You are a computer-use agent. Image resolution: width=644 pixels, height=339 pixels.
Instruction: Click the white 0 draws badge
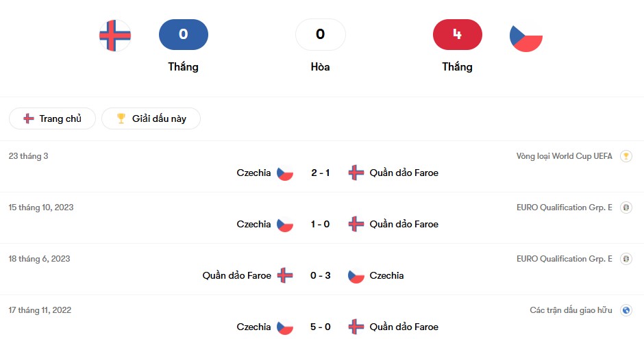pyautogui.click(x=320, y=34)
